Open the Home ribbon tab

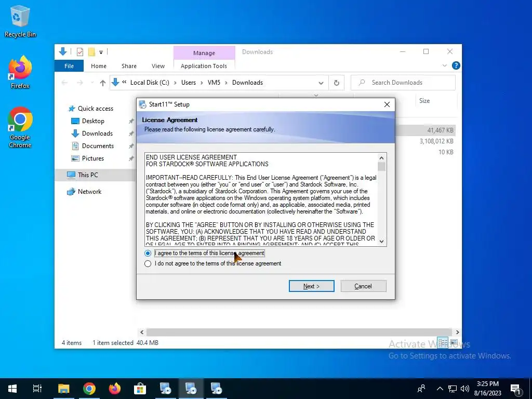(x=98, y=66)
